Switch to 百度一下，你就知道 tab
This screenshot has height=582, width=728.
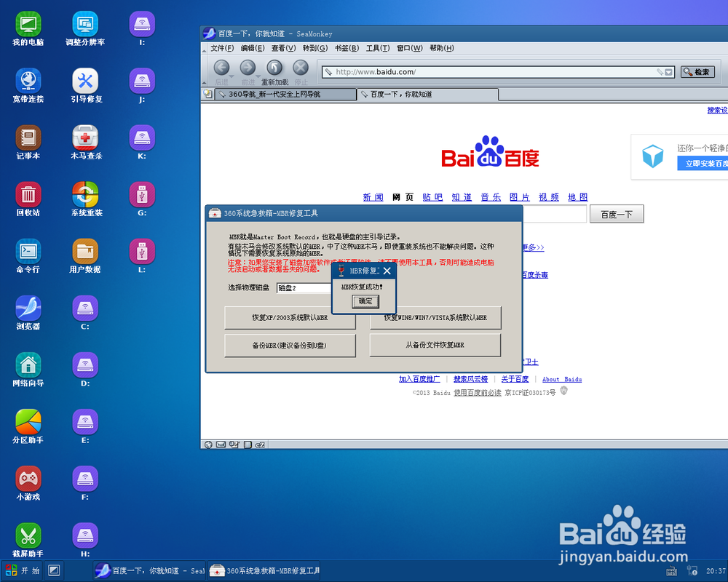tap(427, 95)
